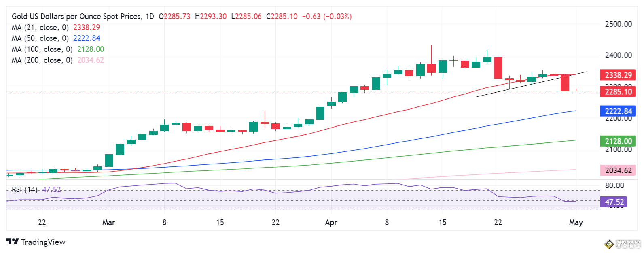644x253 pixels.
Task: Select the MA (21, close, 0) legend
Action: (x=40, y=28)
